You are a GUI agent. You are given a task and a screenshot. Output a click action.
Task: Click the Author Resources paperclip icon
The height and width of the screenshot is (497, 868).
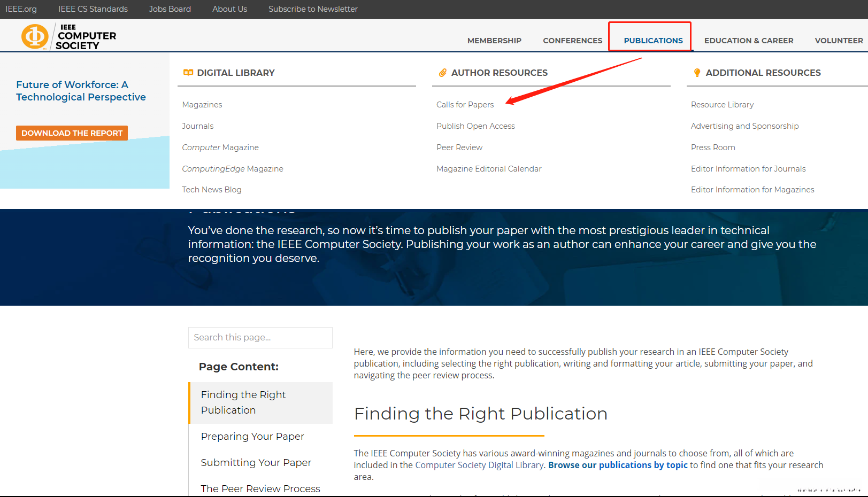coord(443,73)
